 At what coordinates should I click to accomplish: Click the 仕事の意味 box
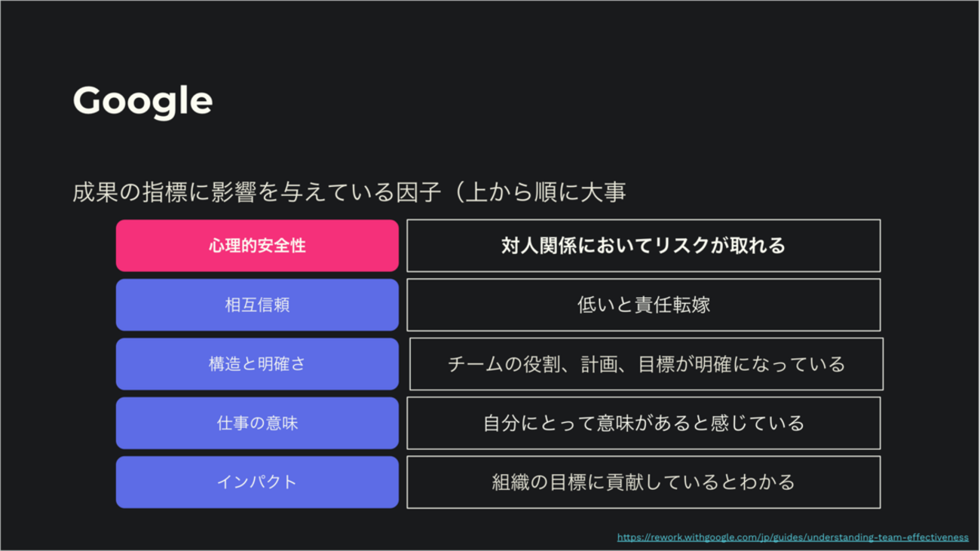coord(257,423)
